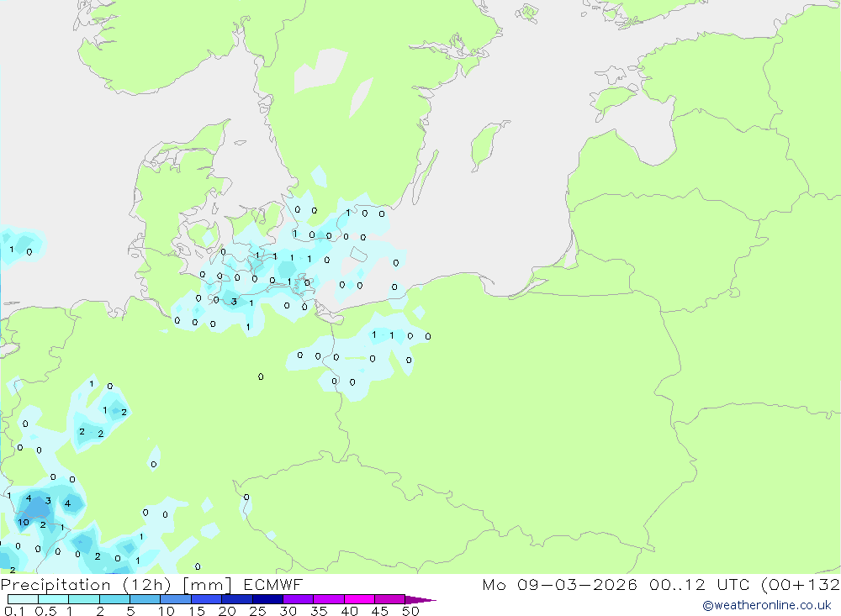Click the "35" legend scale label
The width and height of the screenshot is (841, 616).
coord(319,611)
